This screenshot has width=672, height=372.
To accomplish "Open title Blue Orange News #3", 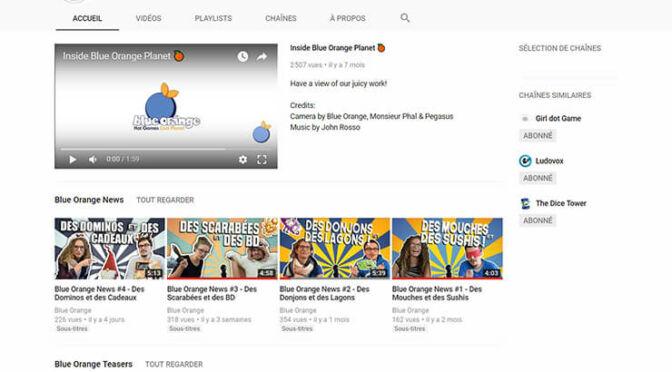I will (x=212, y=293).
